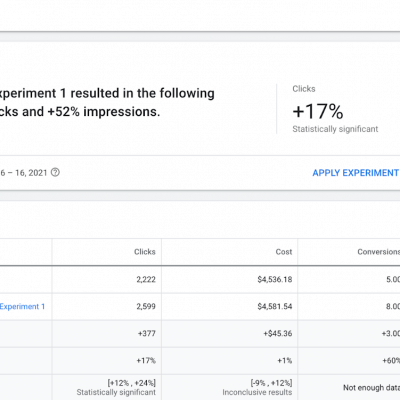Screen dimensions: 400x400
Task: Click the help icon beside the date range
Action: [55, 172]
